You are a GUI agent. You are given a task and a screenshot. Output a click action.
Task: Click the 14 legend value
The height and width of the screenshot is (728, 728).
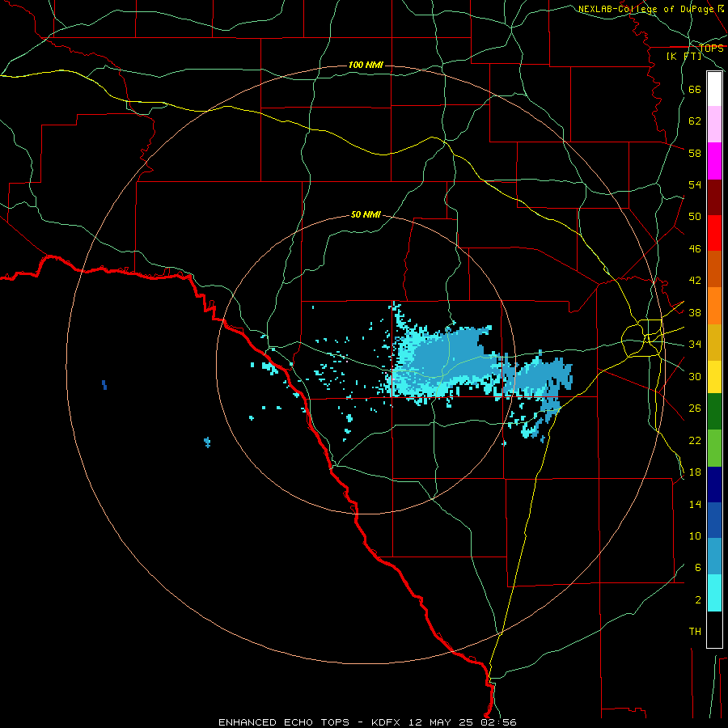pos(695,504)
